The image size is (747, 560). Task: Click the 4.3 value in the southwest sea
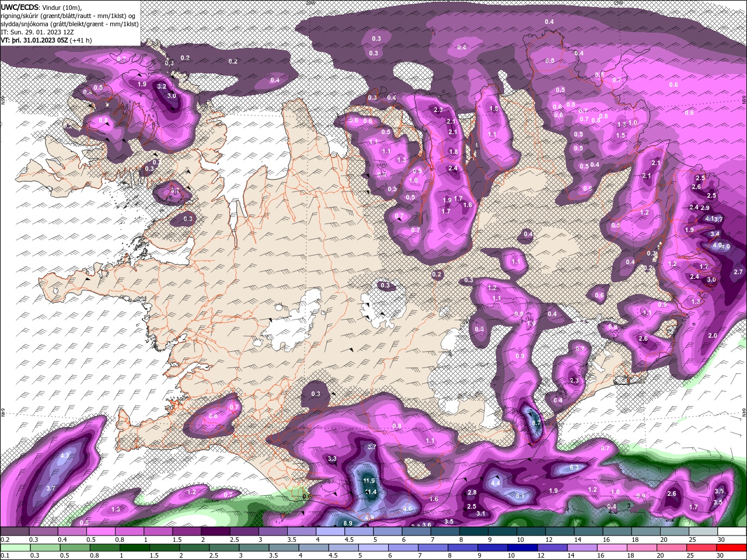tap(65, 456)
